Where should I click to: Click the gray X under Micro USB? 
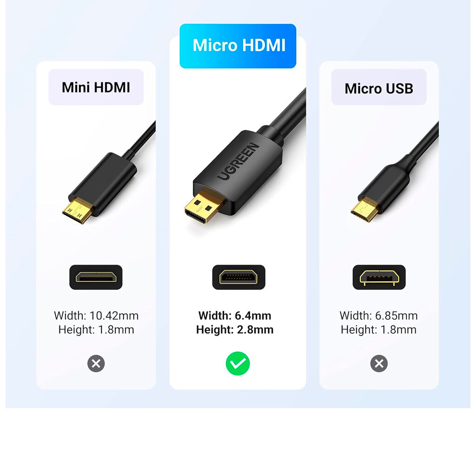pos(379,364)
